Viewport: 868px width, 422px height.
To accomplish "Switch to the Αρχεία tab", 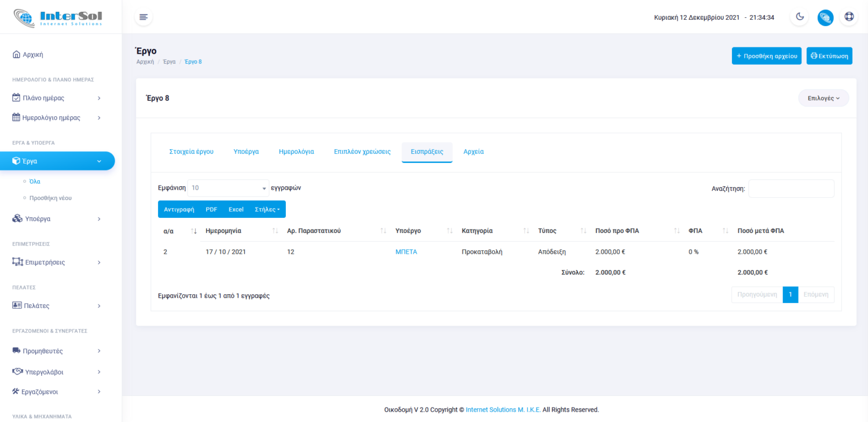I will pos(473,151).
